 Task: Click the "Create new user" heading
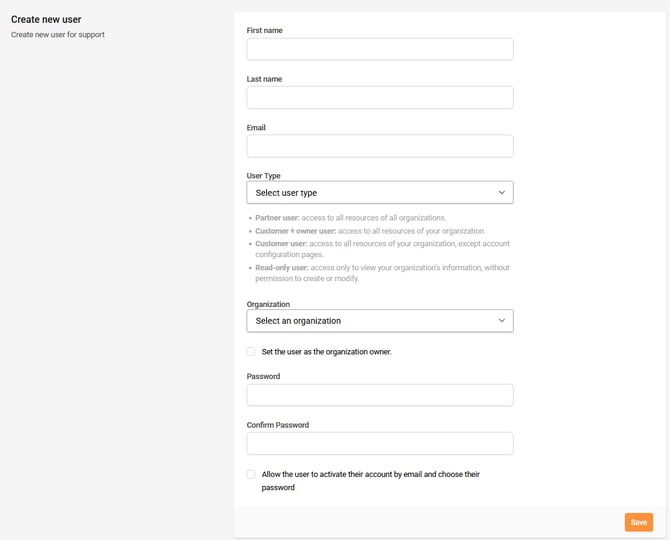pos(46,19)
